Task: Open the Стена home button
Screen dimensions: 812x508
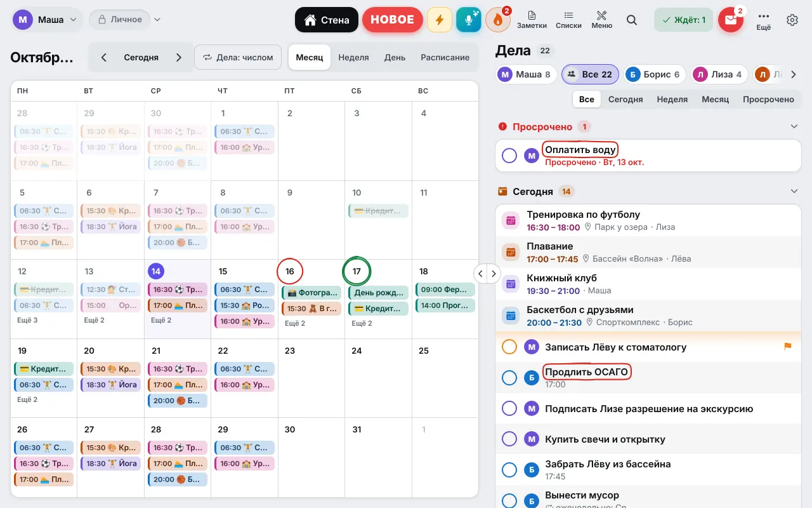Action: click(x=327, y=20)
